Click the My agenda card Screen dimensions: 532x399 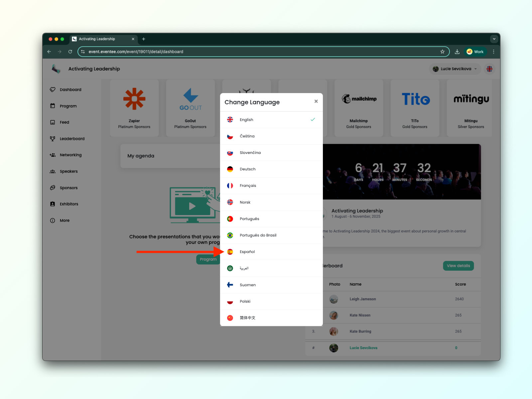pyautogui.click(x=170, y=156)
